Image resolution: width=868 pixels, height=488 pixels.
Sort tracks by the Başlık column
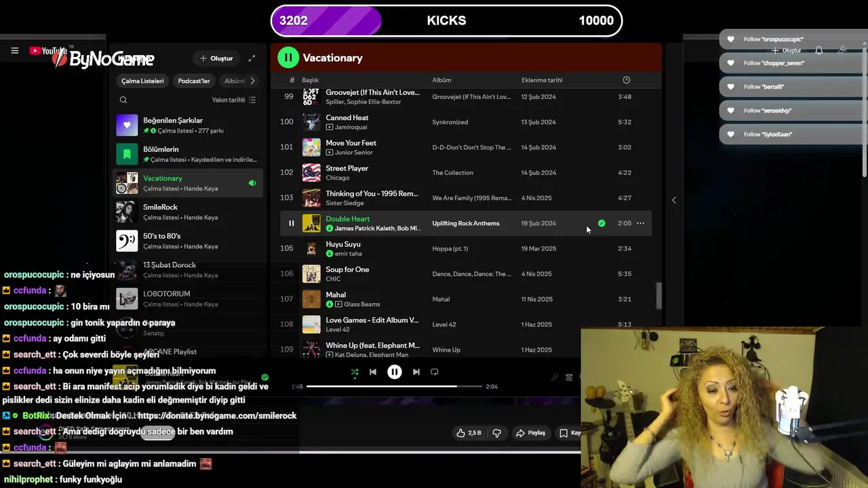[310, 80]
